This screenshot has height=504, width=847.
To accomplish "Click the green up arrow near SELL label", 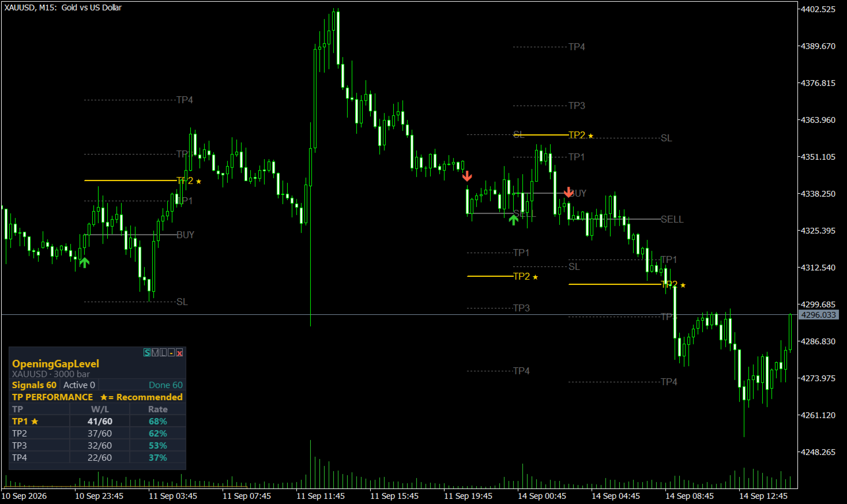I will point(513,219).
